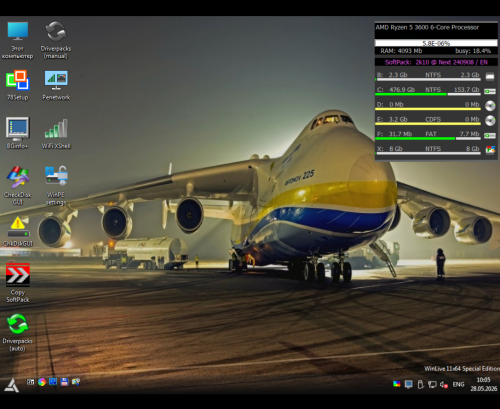This screenshot has height=409, width=500.
Task: Switch the ENG language indicator
Action: 458,384
